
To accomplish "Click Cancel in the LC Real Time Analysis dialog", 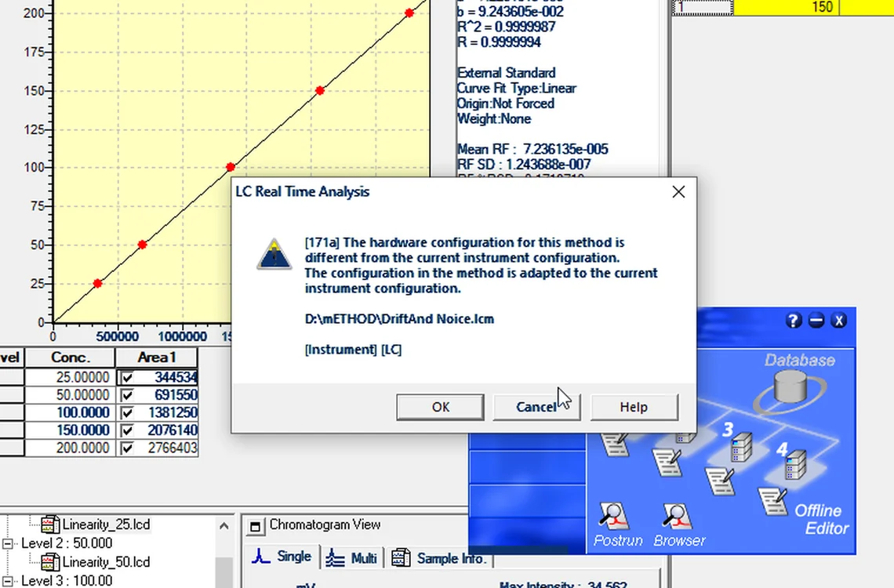I will [536, 407].
